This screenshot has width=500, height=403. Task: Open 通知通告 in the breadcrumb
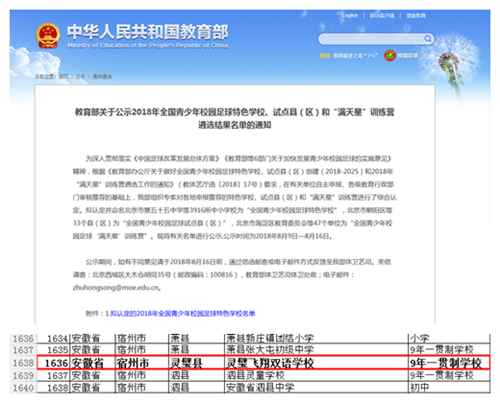pyautogui.click(x=102, y=77)
